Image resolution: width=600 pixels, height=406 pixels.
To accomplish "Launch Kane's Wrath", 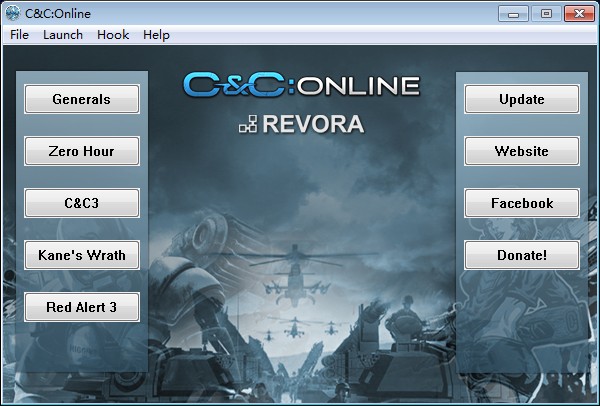I will coord(82,255).
